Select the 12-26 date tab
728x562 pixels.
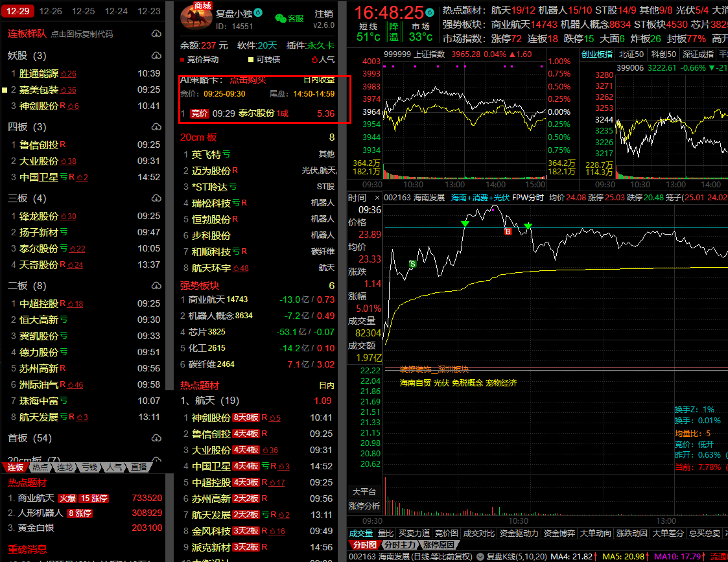[x=51, y=11]
